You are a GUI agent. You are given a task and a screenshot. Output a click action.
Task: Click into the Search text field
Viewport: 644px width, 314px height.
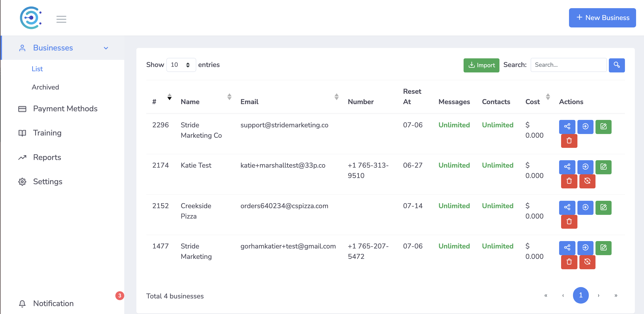pyautogui.click(x=568, y=65)
